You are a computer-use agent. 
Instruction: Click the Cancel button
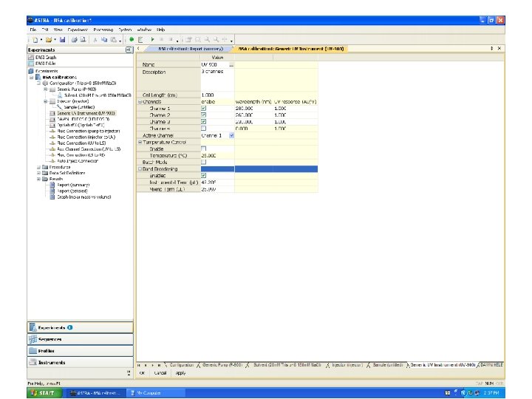[x=160, y=373]
